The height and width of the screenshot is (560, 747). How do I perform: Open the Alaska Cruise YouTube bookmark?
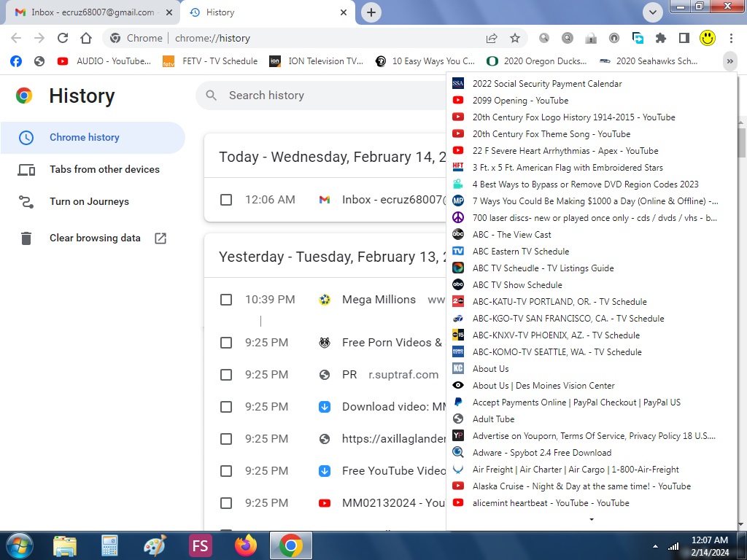tap(591, 486)
